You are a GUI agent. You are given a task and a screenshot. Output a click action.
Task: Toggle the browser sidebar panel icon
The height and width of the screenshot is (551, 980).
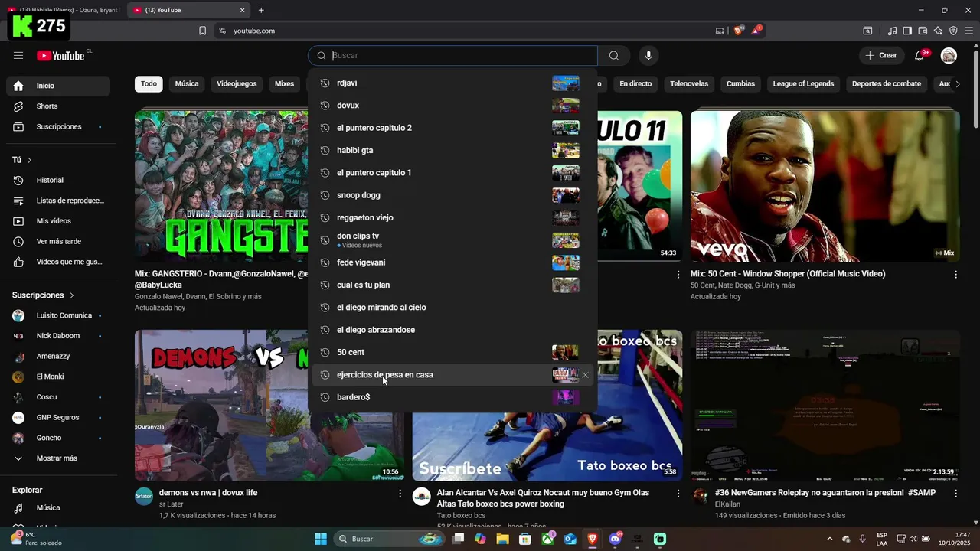[907, 31]
